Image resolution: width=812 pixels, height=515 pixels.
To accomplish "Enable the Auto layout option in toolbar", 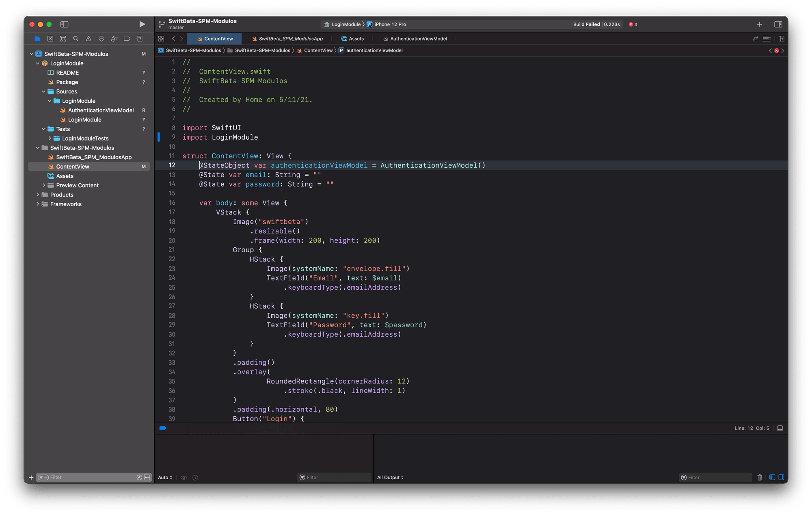I will pos(164,477).
